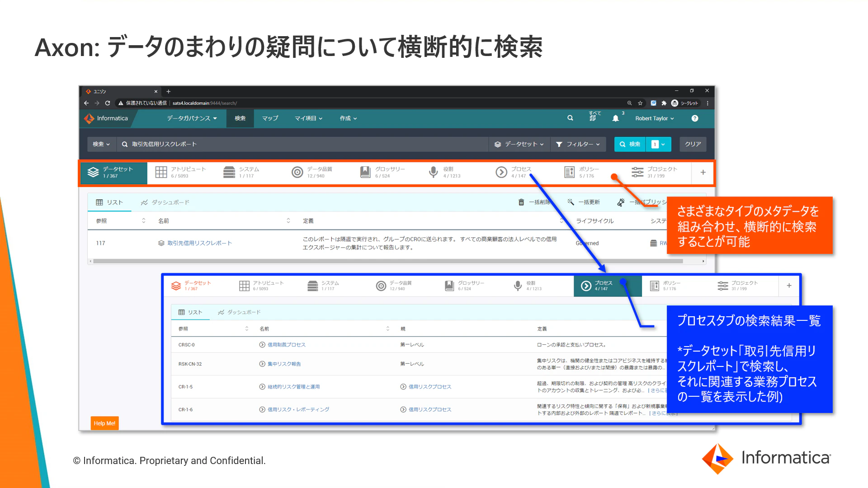Screen dimensions: 868x488
Task: Open the 取引先信用リスクレポート link in row 117
Action: 199,243
